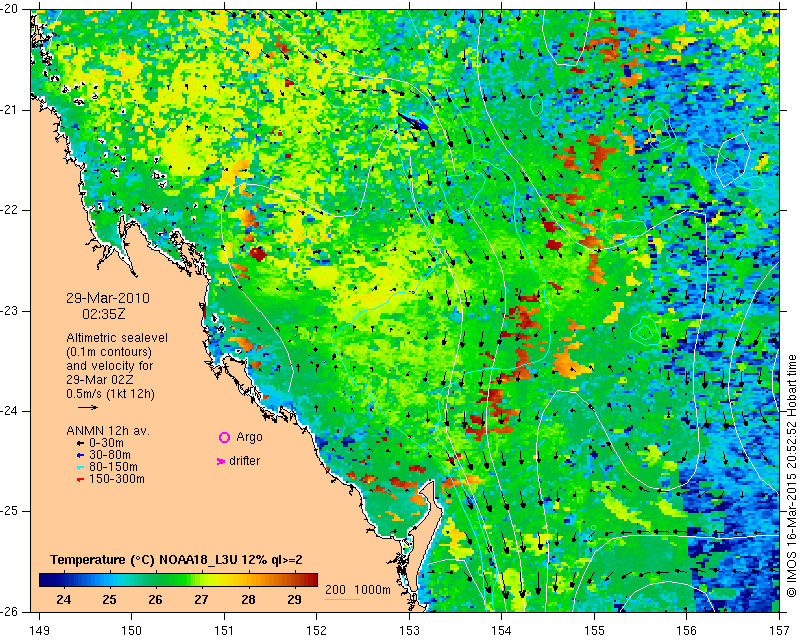This screenshot has width=800, height=640.
Task: Click the longitude axis label 151
Action: pos(224,631)
